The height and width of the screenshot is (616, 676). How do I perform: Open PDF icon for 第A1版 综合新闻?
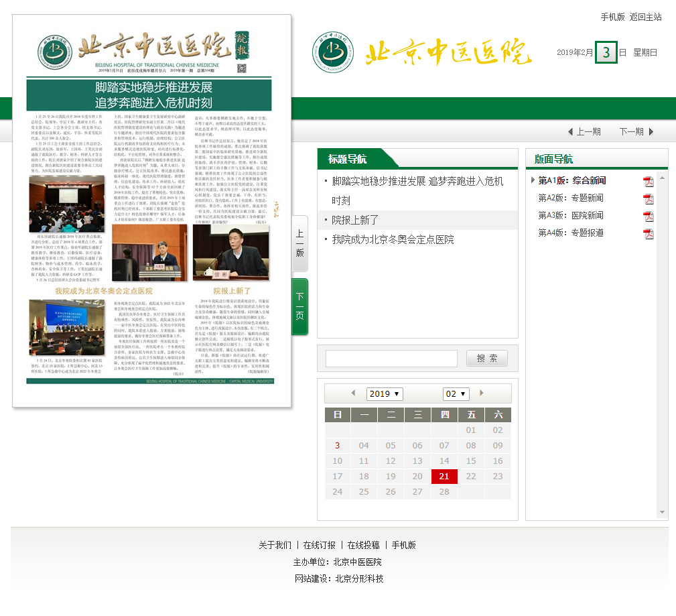point(649,182)
